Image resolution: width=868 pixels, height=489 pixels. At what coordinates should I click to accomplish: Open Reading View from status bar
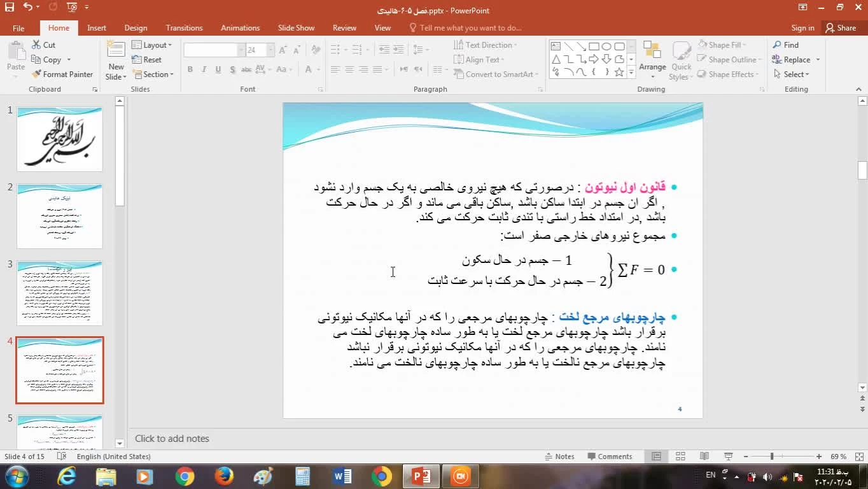coord(704,457)
